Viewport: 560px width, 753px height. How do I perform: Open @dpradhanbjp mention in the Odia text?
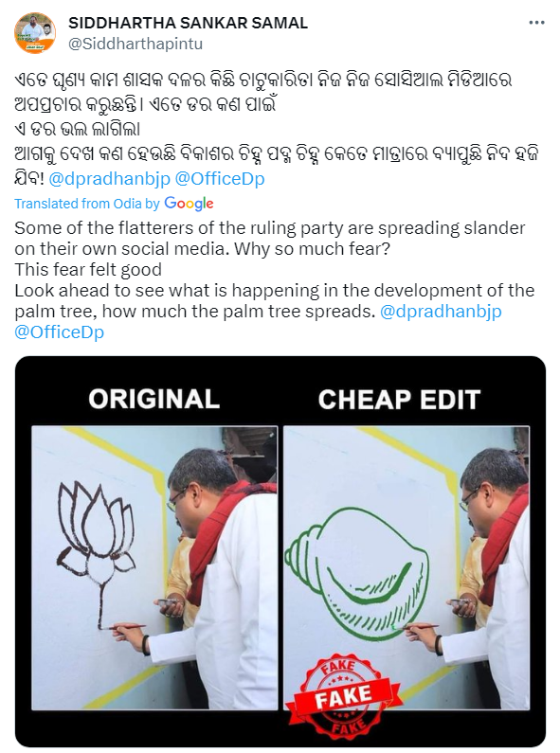coord(110,179)
